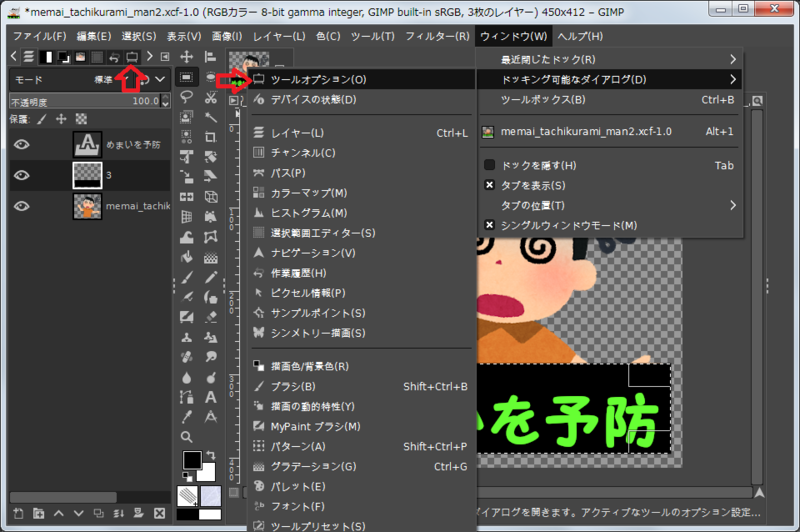Open フィルター menu
The height and width of the screenshot is (532, 800).
coord(437,36)
